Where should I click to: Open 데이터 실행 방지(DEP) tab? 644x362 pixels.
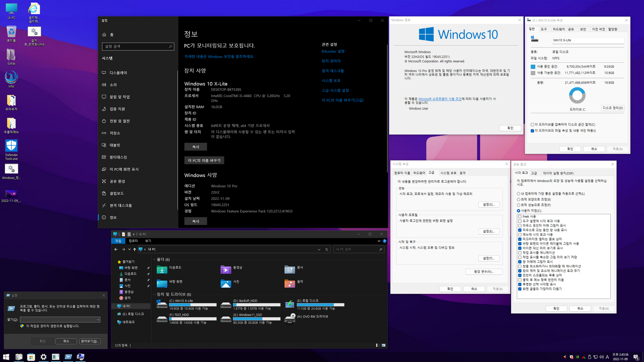[x=558, y=173]
